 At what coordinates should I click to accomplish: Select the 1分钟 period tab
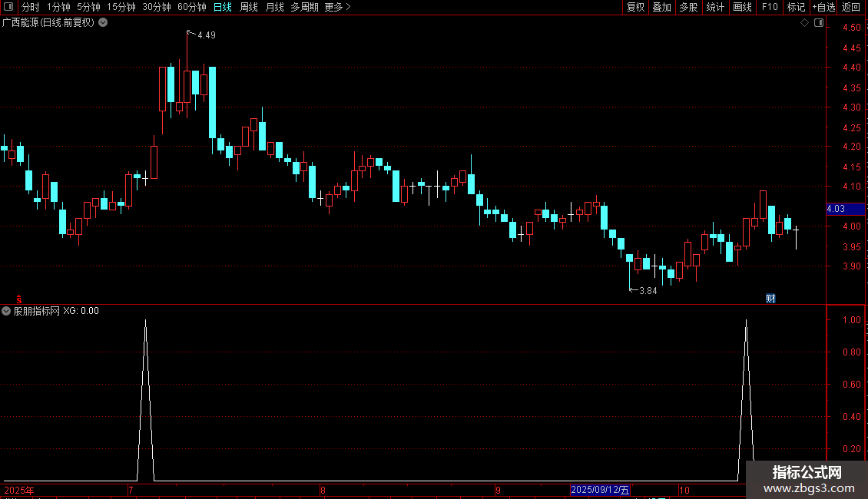pyautogui.click(x=58, y=7)
